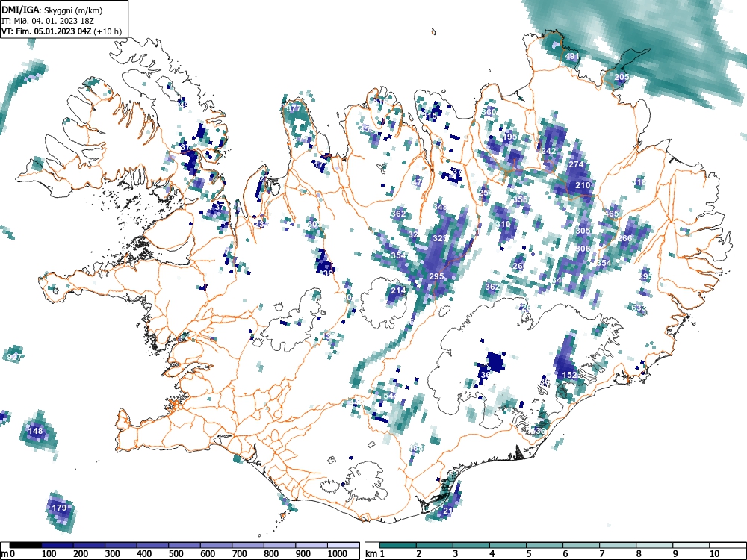Pick the 360 visibility label
Image resolution: width=747 pixels, height=560 pixels.
pos(489,113)
